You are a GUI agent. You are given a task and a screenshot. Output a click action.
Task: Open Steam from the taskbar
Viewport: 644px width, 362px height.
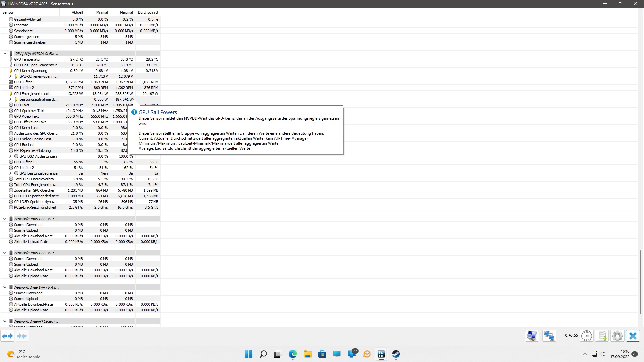pos(396,354)
